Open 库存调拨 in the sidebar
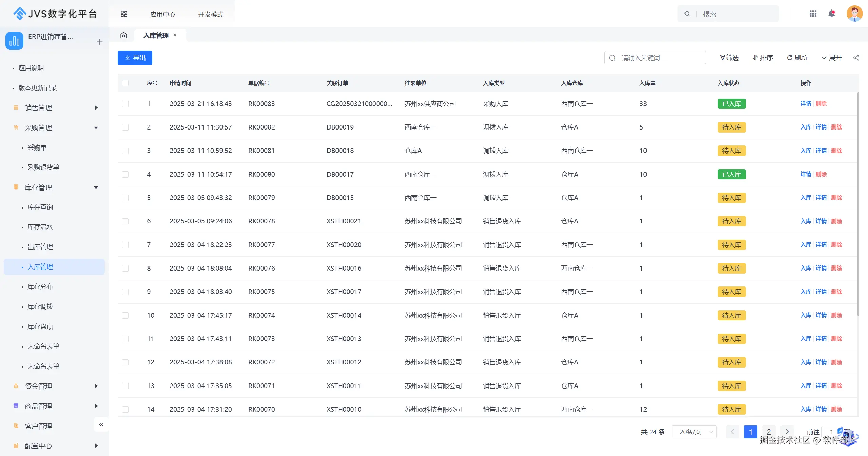Viewport: 868px width, 456px height. tap(40, 306)
